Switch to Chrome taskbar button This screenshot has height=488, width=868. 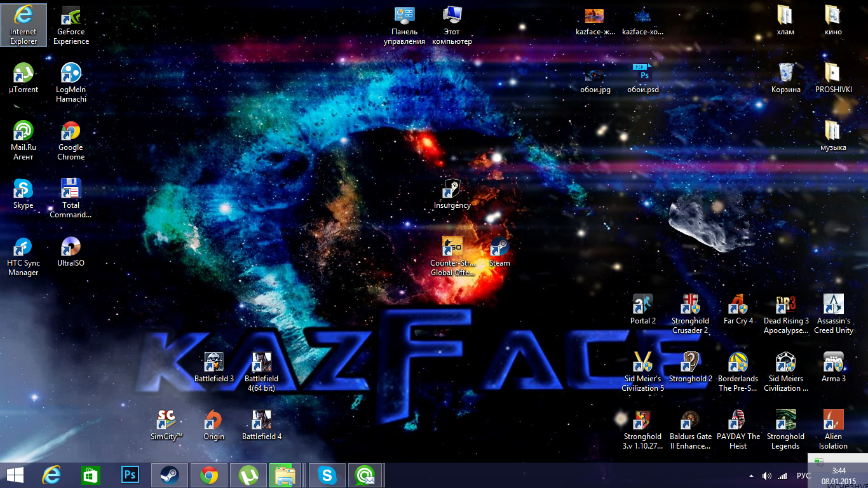coord(209,475)
